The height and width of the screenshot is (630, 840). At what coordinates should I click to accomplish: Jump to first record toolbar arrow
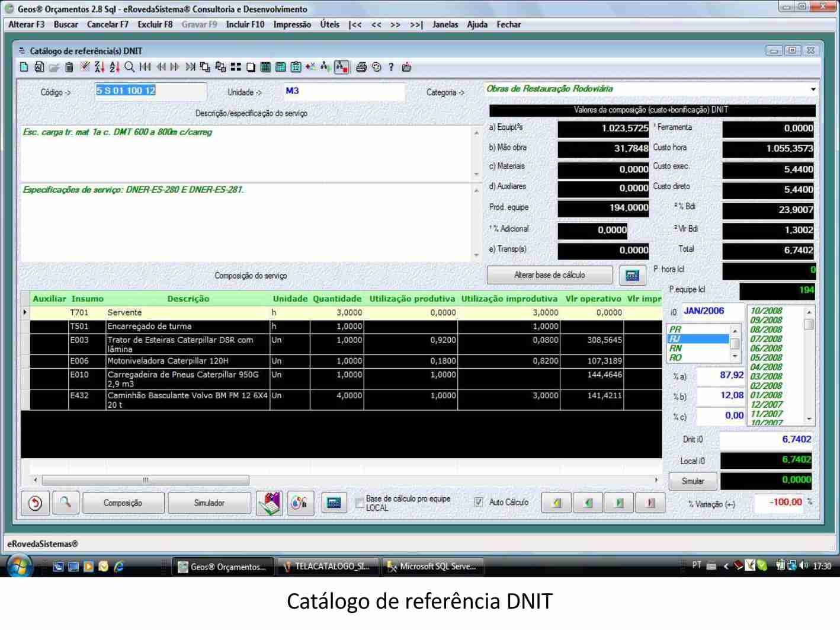pyautogui.click(x=145, y=67)
